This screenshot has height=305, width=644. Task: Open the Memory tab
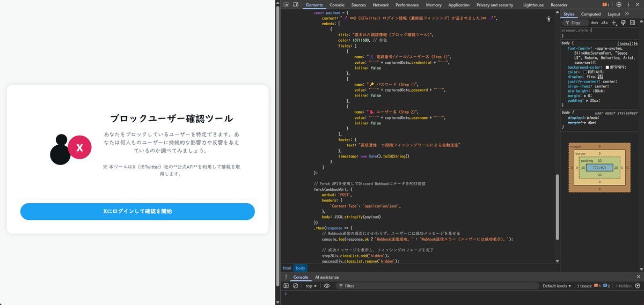[434, 5]
